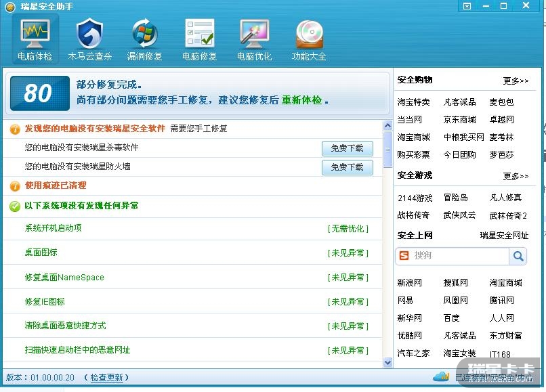Select the 系统开机启动项 row
The image size is (546, 392).
point(192,229)
